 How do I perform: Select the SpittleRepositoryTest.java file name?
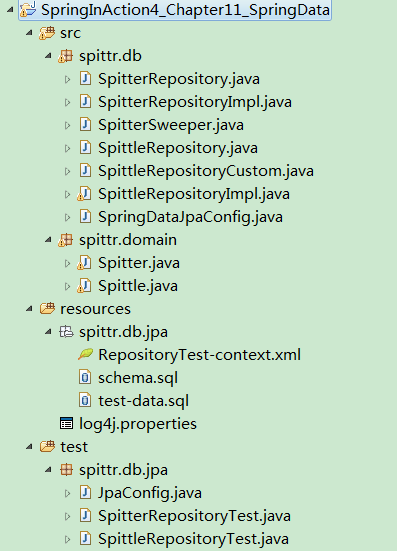pyautogui.click(x=193, y=539)
